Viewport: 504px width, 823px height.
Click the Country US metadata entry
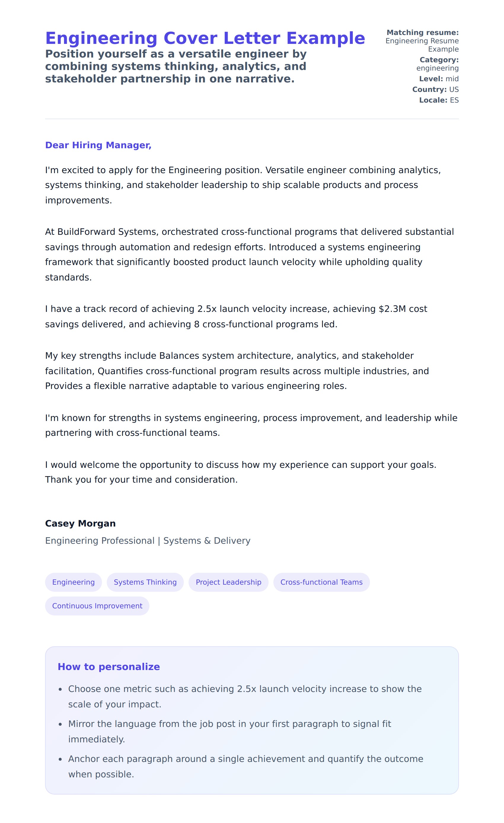435,90
